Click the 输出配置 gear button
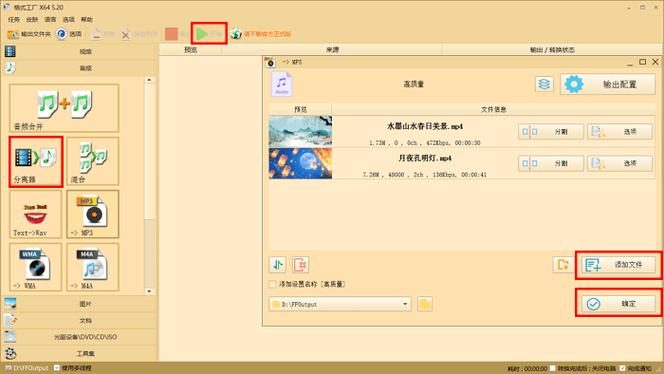The width and height of the screenshot is (664, 374). pyautogui.click(x=608, y=84)
